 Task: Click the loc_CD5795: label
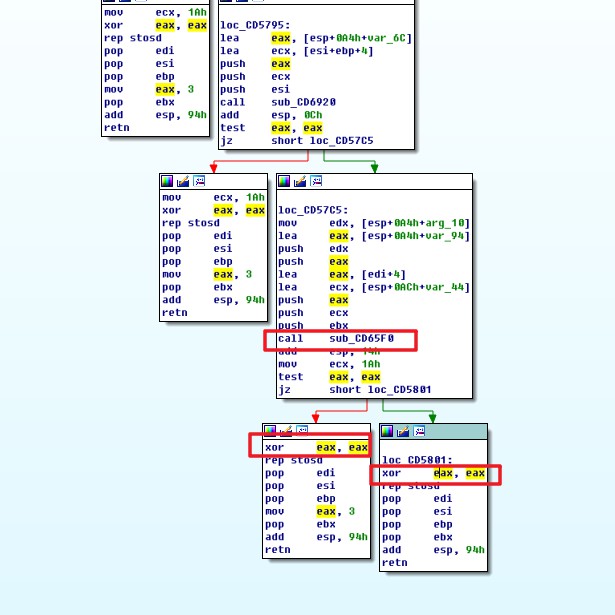click(255, 25)
